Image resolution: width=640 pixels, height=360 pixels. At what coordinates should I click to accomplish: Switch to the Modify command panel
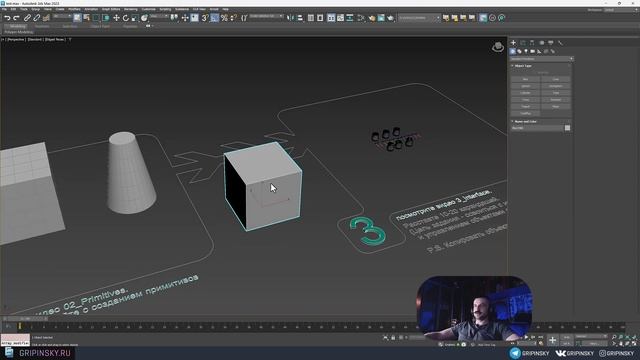[522, 42]
